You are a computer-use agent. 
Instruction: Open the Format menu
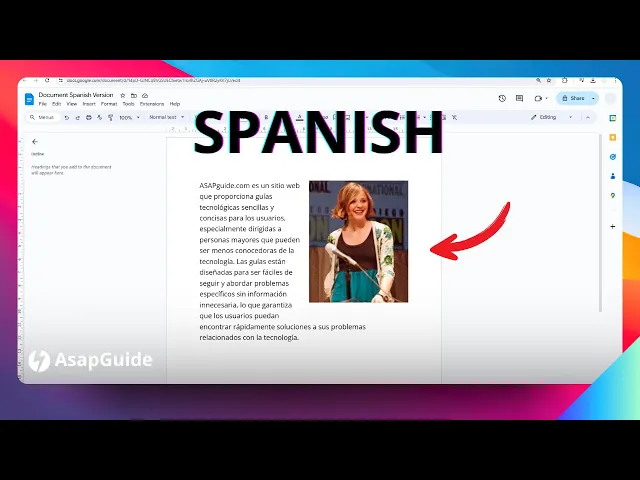pyautogui.click(x=109, y=104)
